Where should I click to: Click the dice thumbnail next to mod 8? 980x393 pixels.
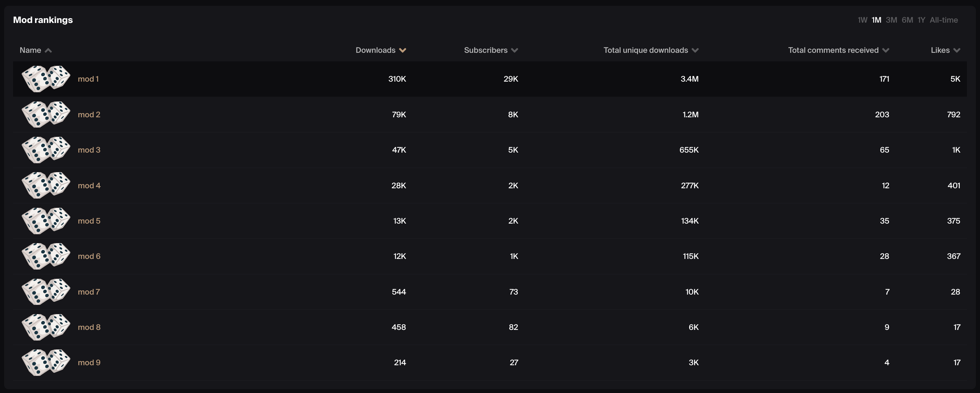(x=46, y=326)
